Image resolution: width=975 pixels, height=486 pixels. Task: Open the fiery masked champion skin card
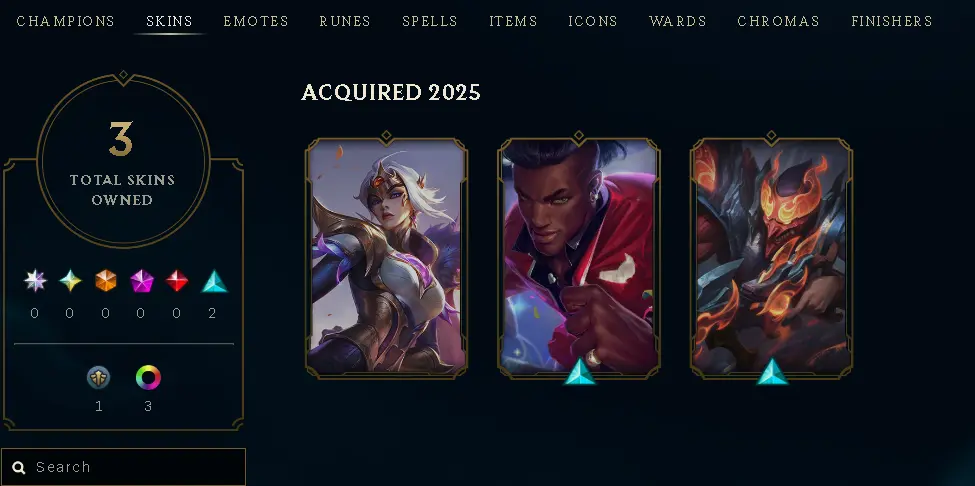772,256
